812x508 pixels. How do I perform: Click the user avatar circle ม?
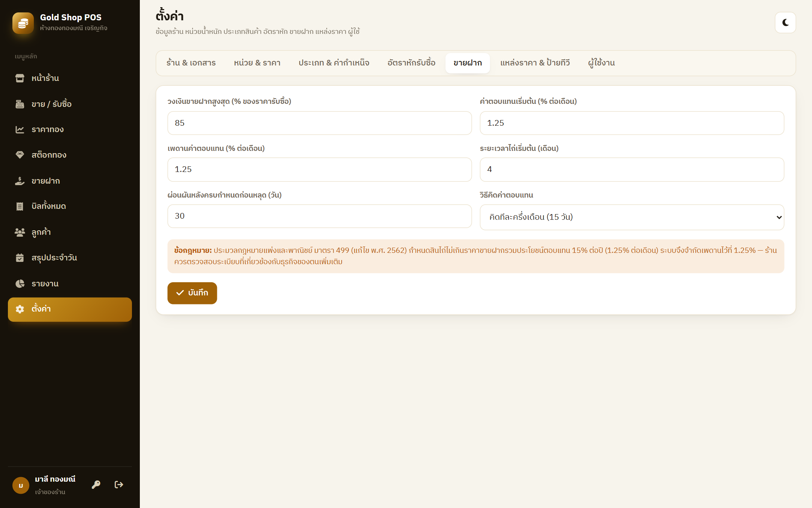[21, 485]
